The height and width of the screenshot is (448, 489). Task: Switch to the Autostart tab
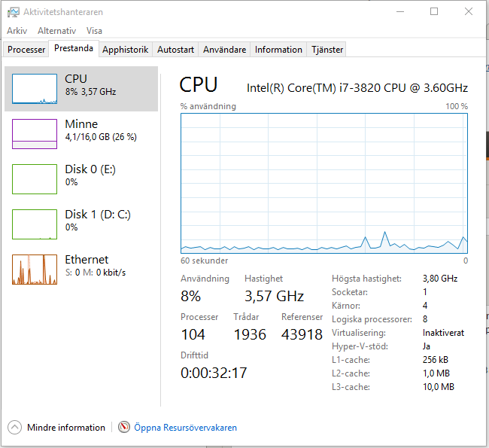tap(175, 50)
